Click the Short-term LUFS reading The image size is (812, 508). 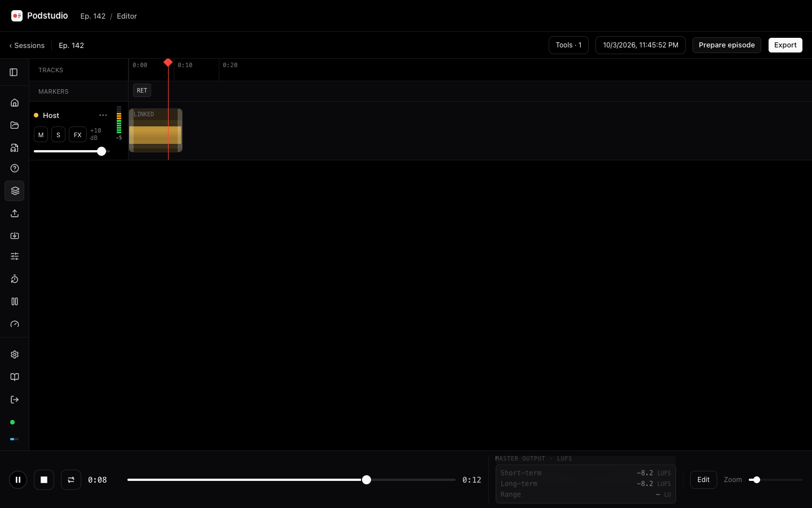[x=585, y=473]
